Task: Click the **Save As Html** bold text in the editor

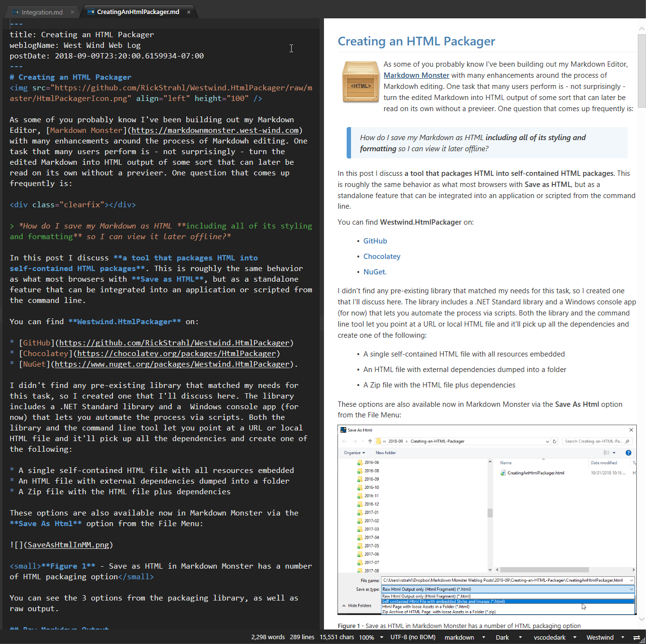Action: 46,524
